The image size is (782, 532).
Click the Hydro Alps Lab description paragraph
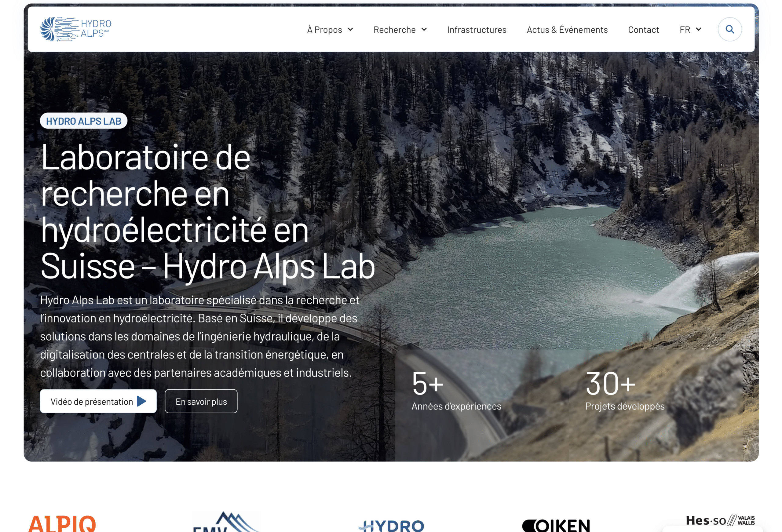(x=200, y=336)
